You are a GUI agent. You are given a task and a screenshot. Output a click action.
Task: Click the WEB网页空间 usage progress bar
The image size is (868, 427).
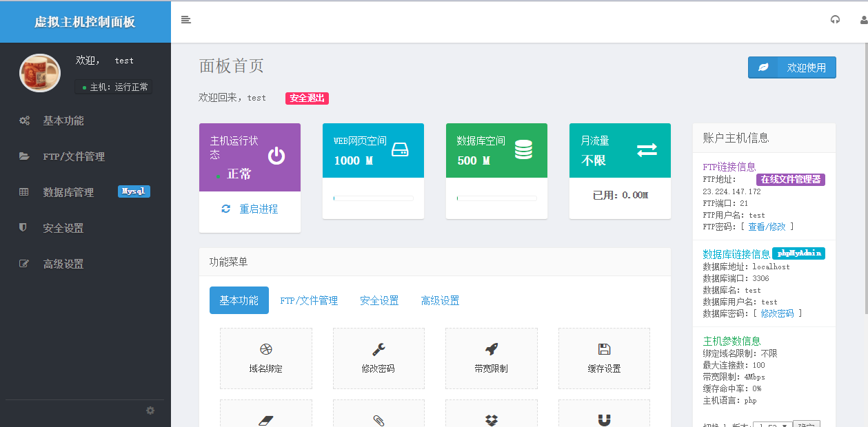coord(373,198)
